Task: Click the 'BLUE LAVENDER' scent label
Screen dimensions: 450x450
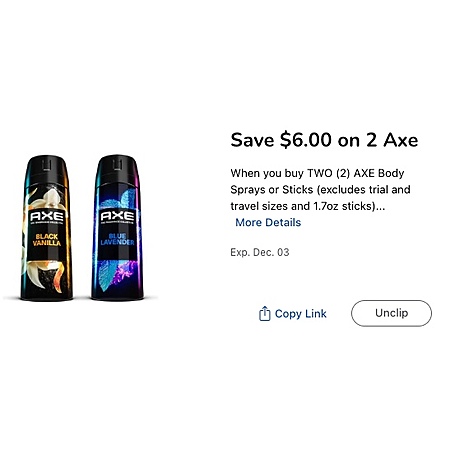Action: click(x=117, y=239)
